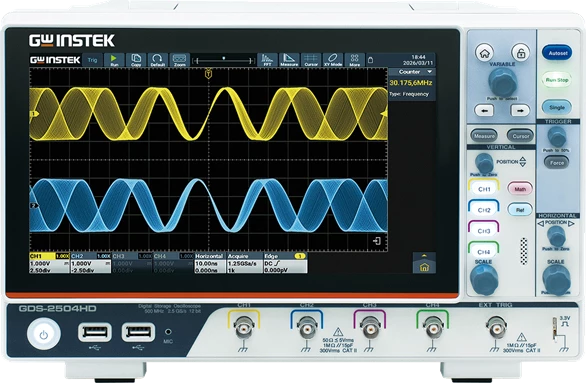Open the Horizontal settings tab
This screenshot has width=586, height=383.
pos(210,264)
